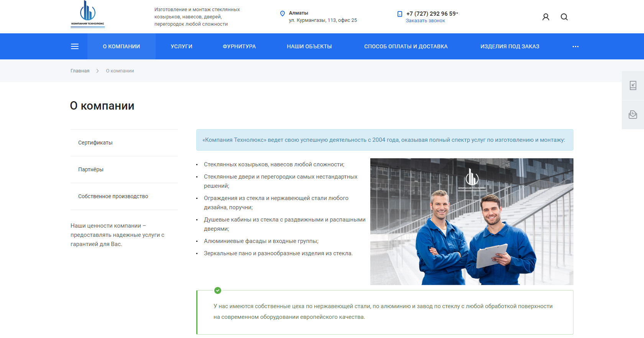Image resolution: width=644 pixels, height=338 pixels.
Task: Click the Компания Технолюкс logo in header
Action: tap(88, 14)
